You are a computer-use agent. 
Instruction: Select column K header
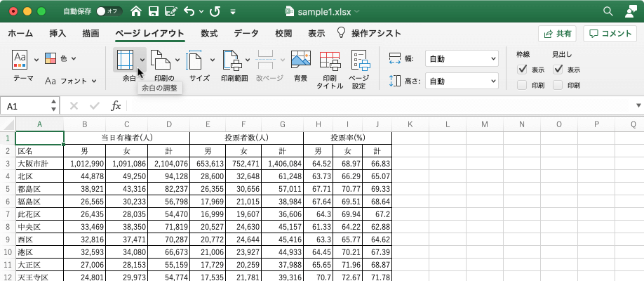(410, 124)
